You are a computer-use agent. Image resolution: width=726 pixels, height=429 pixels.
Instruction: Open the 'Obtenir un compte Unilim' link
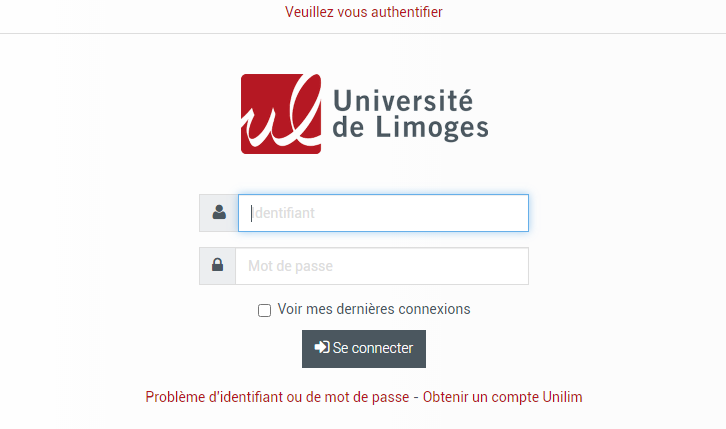click(502, 397)
